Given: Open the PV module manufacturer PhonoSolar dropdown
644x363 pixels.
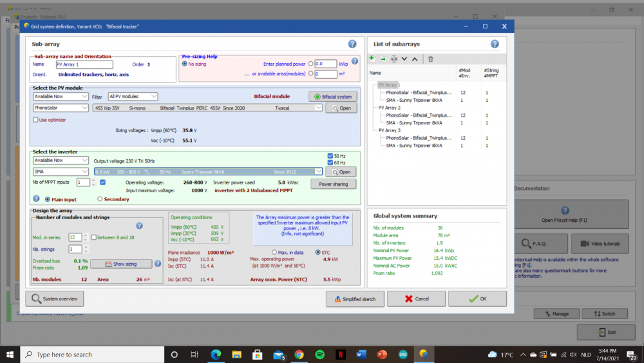Looking at the screenshot, I should [x=61, y=108].
